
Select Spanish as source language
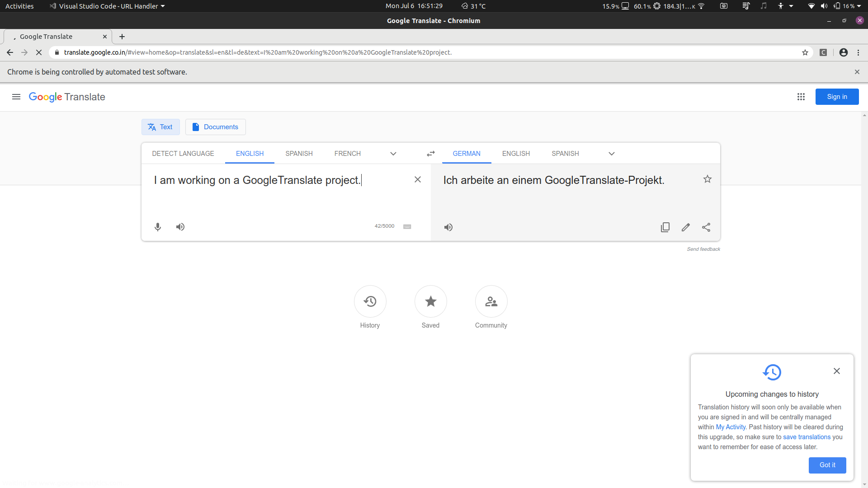(x=299, y=154)
